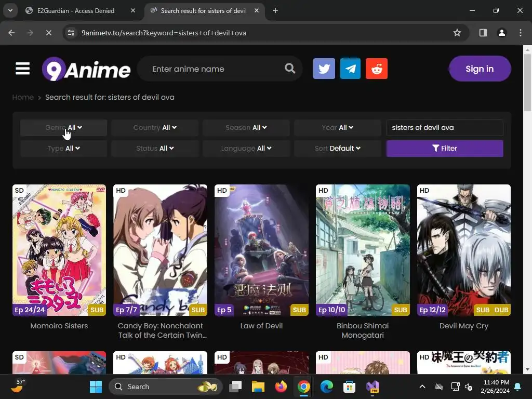Viewport: 532px width, 399px height.
Task: Open the Devil May Cry title link
Action: point(463,326)
